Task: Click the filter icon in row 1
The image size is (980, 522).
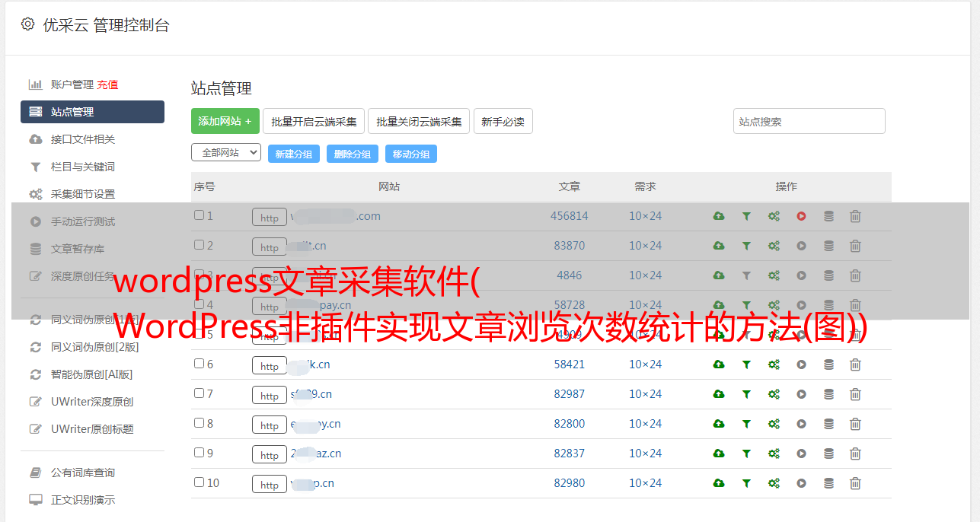Action: pyautogui.click(x=746, y=216)
